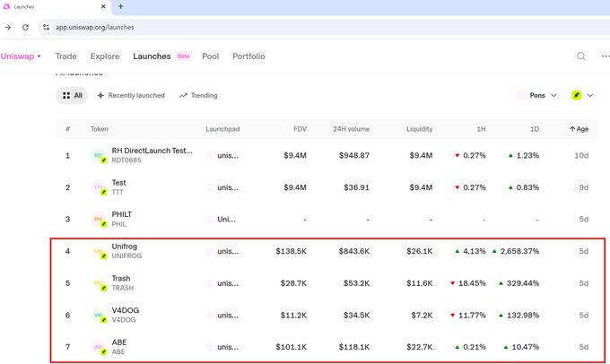This screenshot has width=610, height=364.
Task: Open the Pool nav item
Action: [x=211, y=56]
